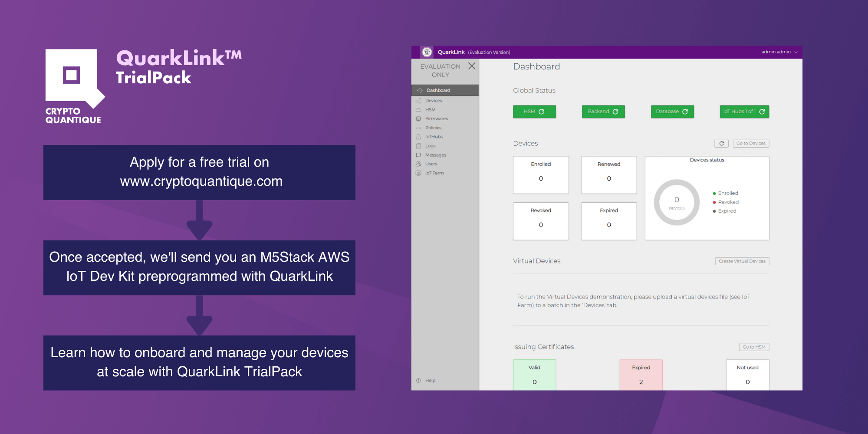Click the Devices section refresh button

[x=721, y=144]
